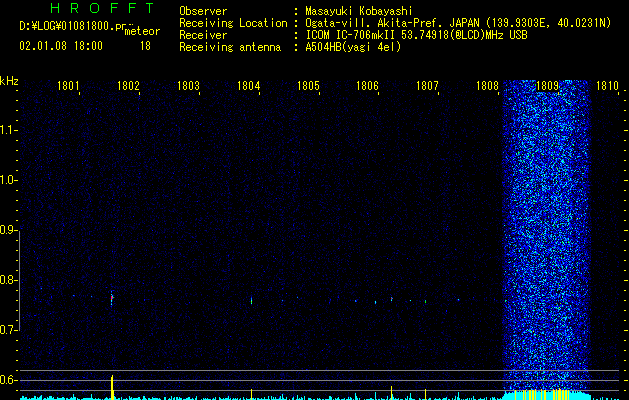Click the 1803 time axis marker

188,86
